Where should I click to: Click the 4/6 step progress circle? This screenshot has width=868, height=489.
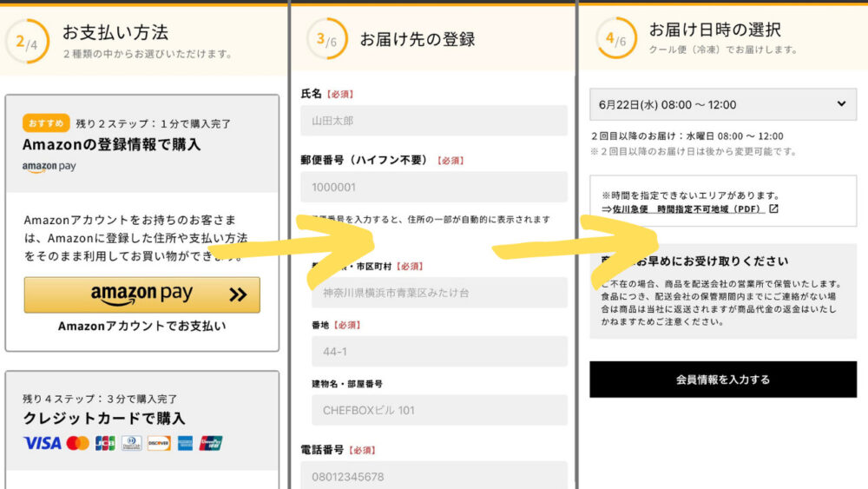(616, 38)
